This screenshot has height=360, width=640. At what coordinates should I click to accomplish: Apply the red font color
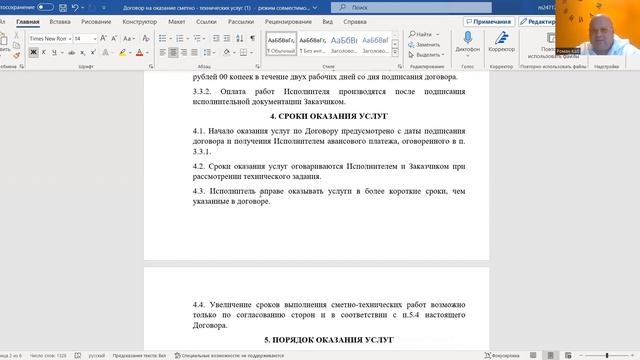(x=140, y=52)
